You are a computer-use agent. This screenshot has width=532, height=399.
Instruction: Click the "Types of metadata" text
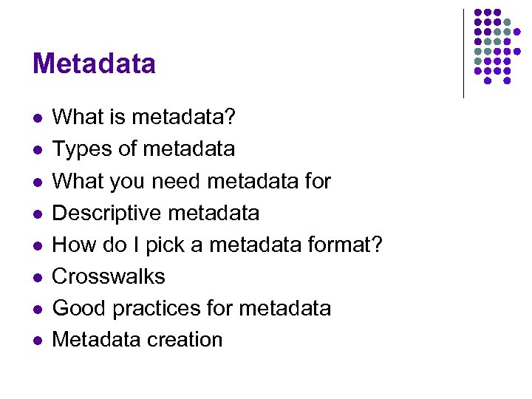click(143, 149)
